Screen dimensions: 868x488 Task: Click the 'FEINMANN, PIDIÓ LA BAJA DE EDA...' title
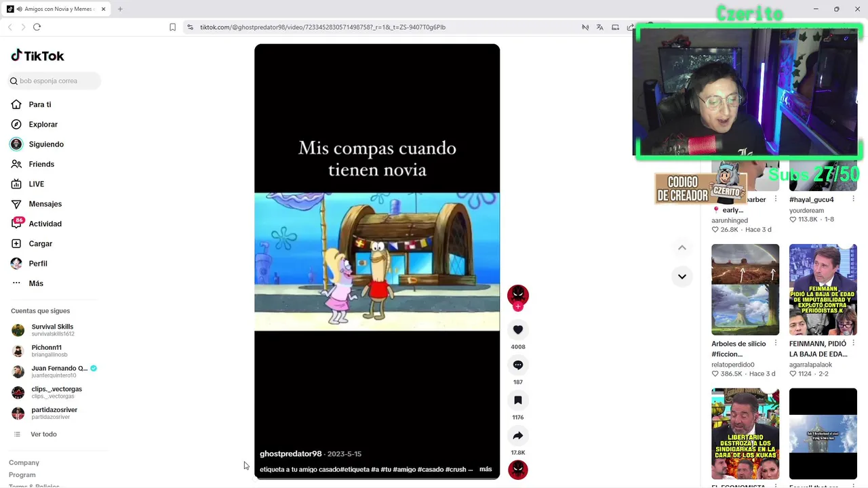[x=818, y=348]
